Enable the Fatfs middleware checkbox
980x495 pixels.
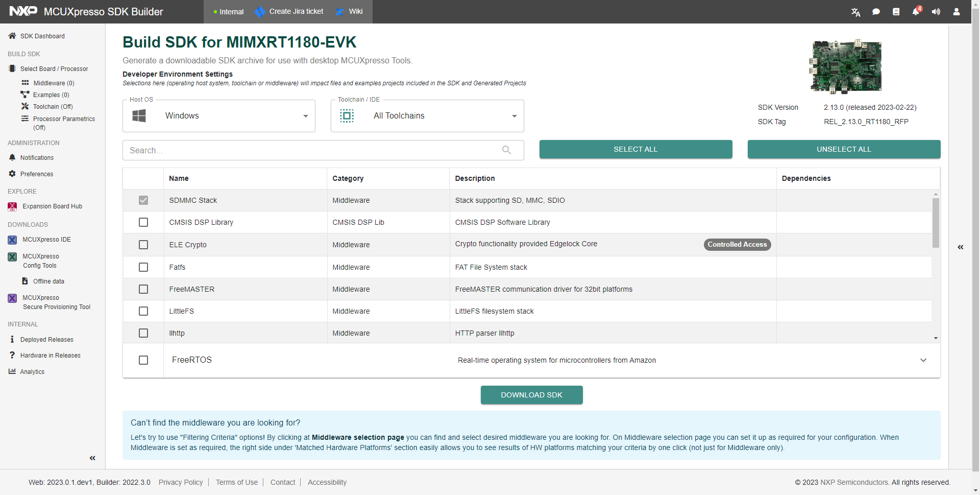[143, 267]
